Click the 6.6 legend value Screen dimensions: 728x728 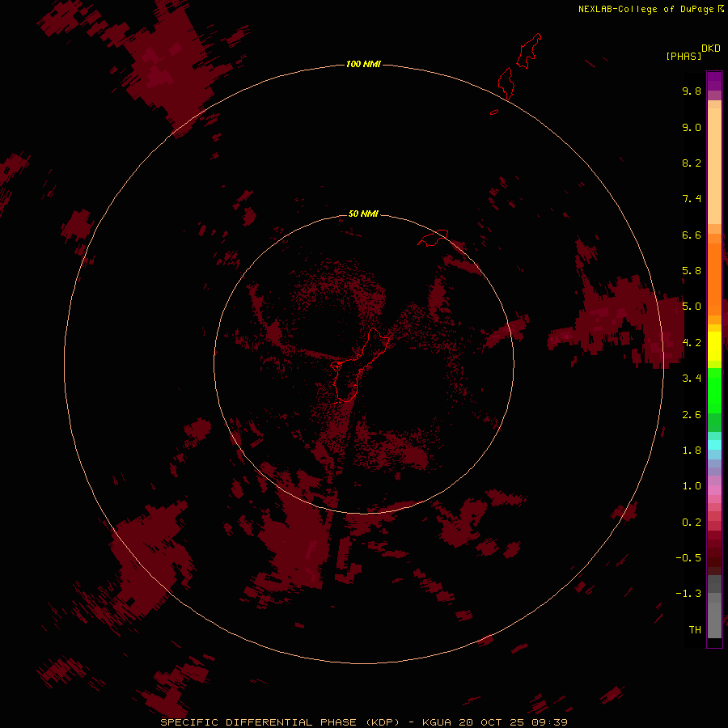tap(692, 235)
